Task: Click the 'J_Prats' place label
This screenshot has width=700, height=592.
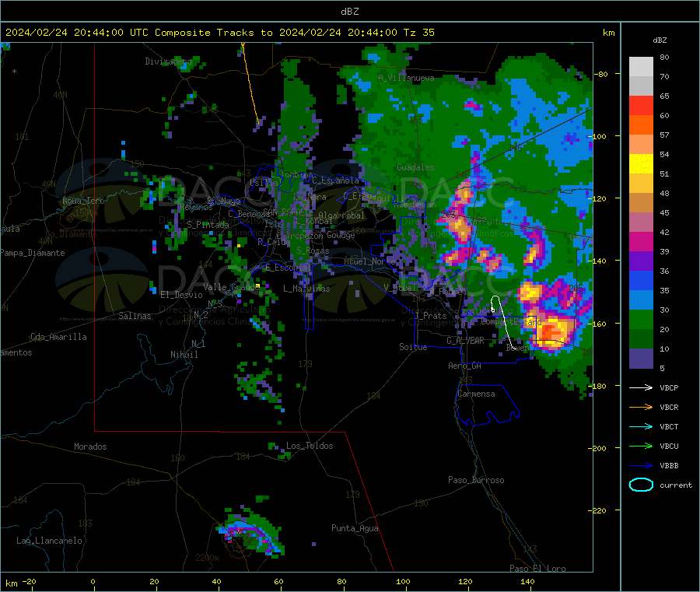Action: tap(430, 316)
